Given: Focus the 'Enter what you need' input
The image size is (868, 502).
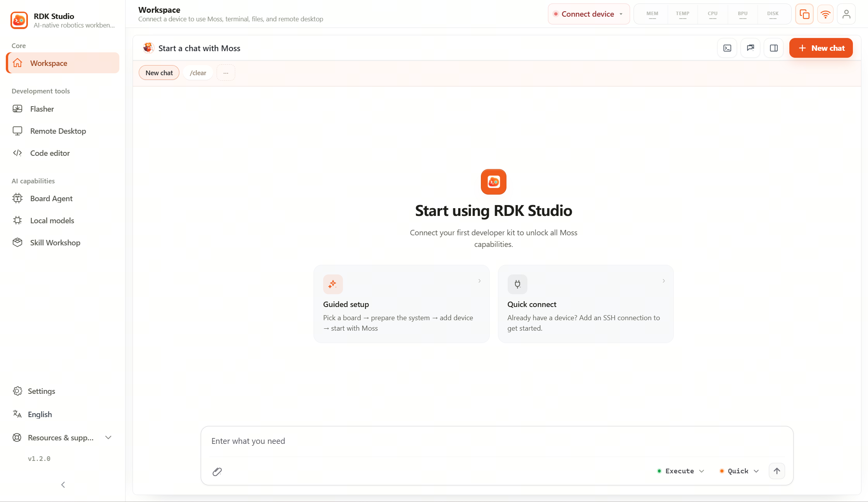Looking at the screenshot, I should [x=497, y=441].
